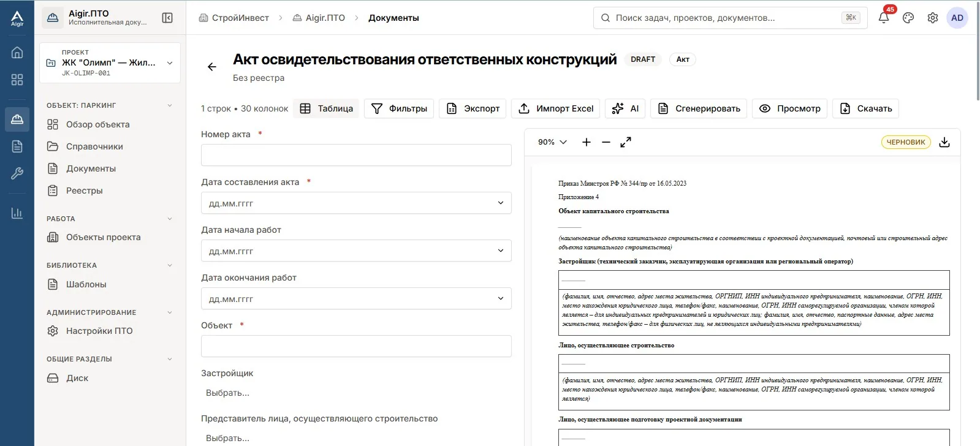Viewport: 980px width, 446px height.
Task: Go to Aigir.ПТО breadcrumb
Action: 319,18
